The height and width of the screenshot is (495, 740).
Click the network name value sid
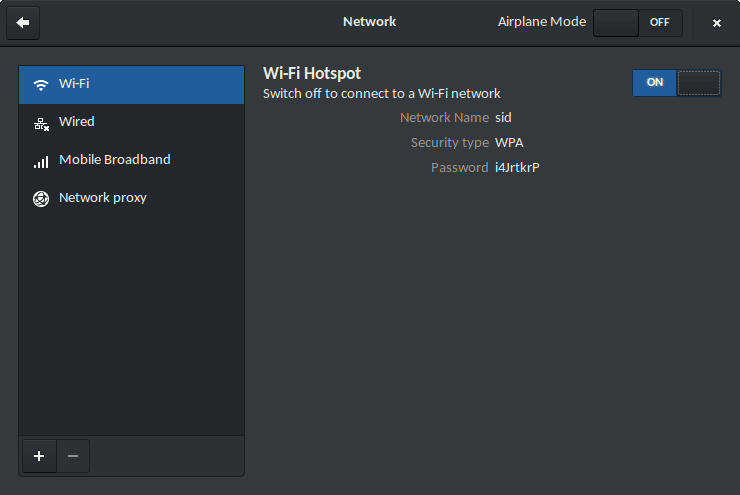503,117
